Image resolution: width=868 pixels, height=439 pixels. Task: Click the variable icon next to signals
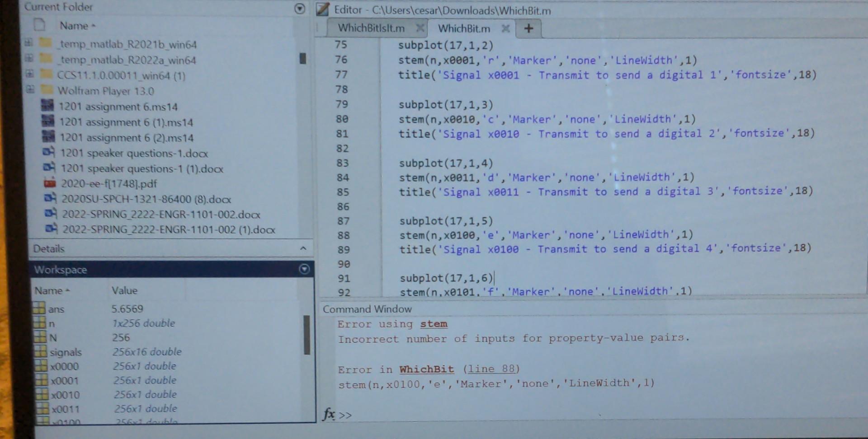(40, 352)
